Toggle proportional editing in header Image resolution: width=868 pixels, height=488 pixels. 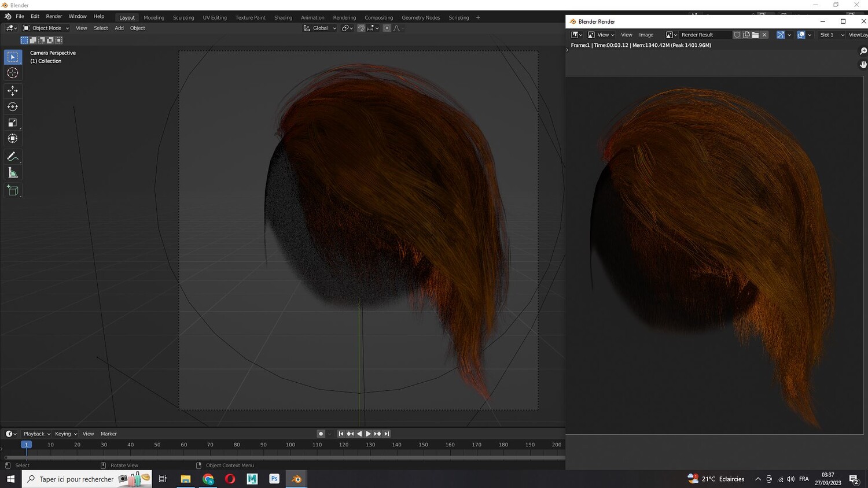pos(387,28)
